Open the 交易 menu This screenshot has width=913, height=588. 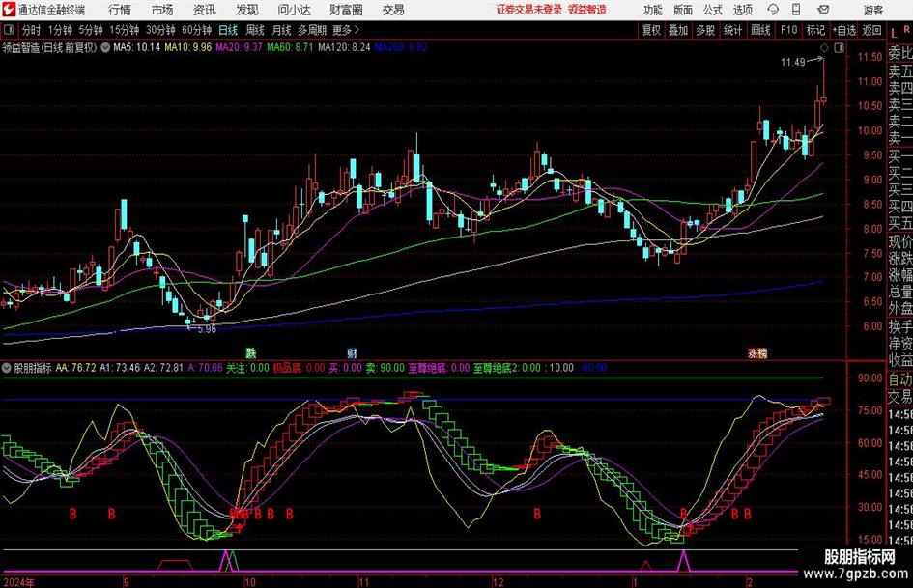click(x=393, y=10)
